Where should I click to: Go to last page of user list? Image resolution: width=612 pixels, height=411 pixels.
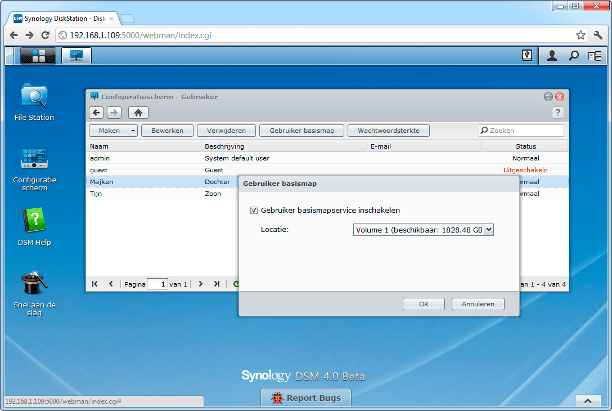[x=217, y=284]
